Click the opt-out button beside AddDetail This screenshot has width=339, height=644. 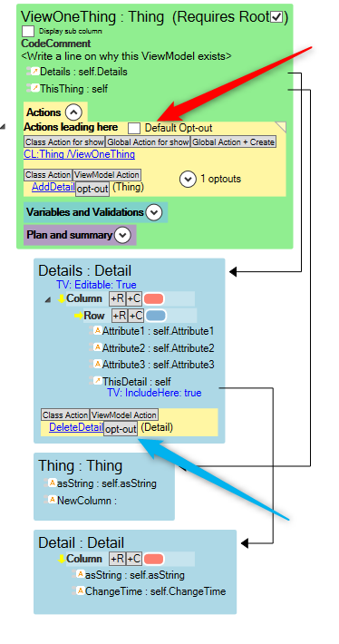click(x=92, y=189)
